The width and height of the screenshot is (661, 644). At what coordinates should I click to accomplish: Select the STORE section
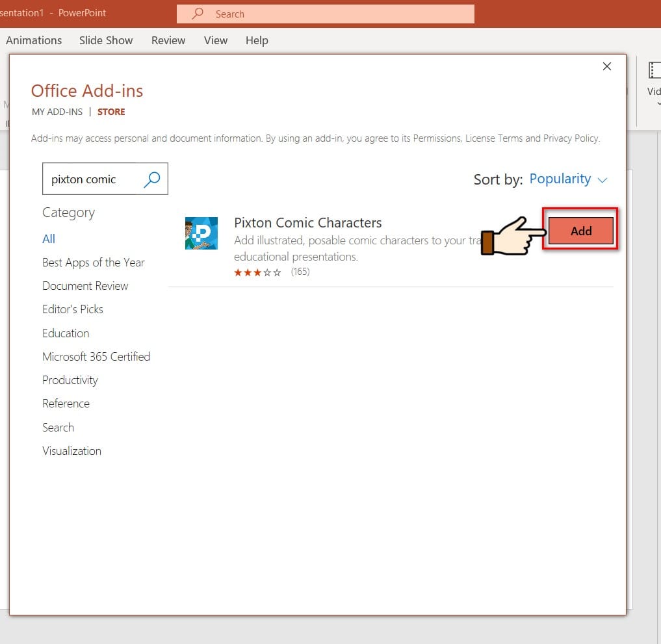coord(111,112)
